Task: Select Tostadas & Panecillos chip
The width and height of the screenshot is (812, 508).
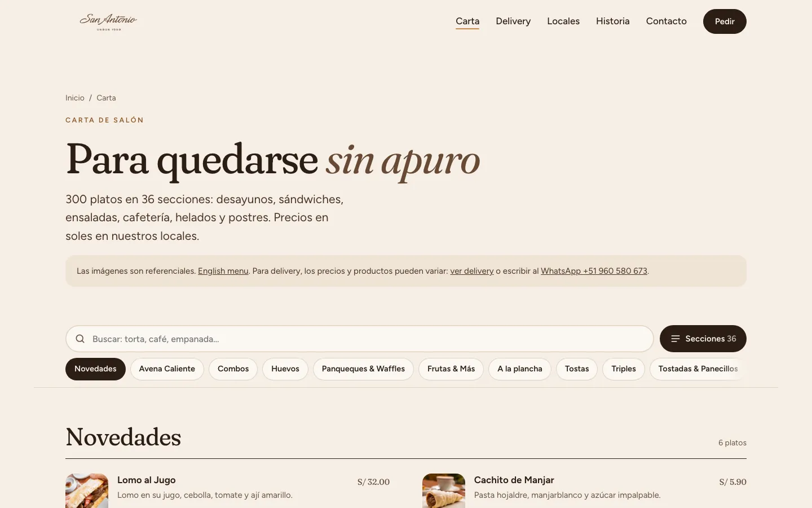Action: click(698, 369)
